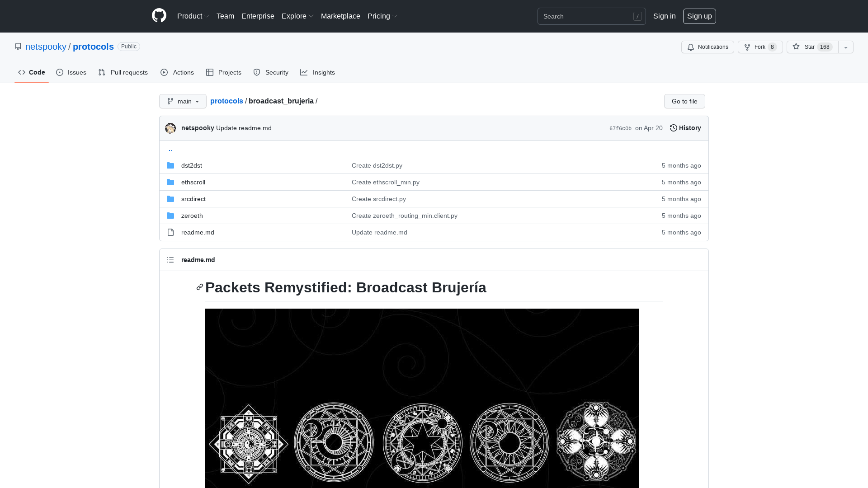This screenshot has height=488, width=868.
Task: Open Marketplace in the top navigation
Action: click(340, 16)
